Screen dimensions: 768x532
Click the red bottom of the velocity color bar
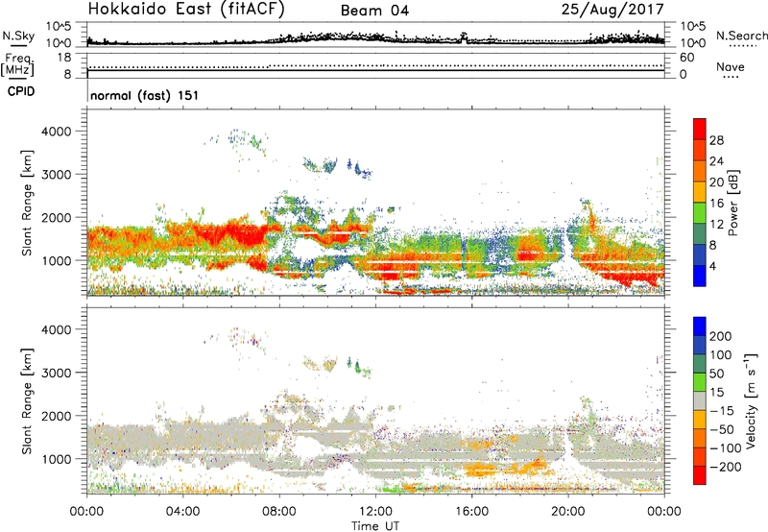[x=700, y=475]
